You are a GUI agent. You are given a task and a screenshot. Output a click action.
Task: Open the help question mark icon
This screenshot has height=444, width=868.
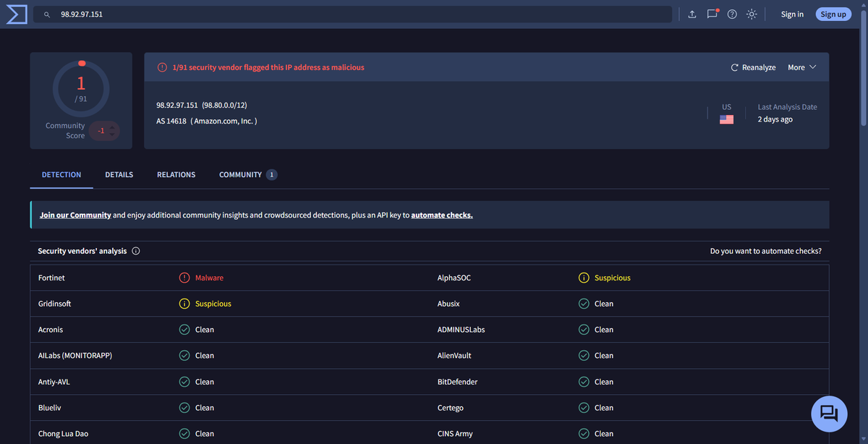click(x=732, y=14)
